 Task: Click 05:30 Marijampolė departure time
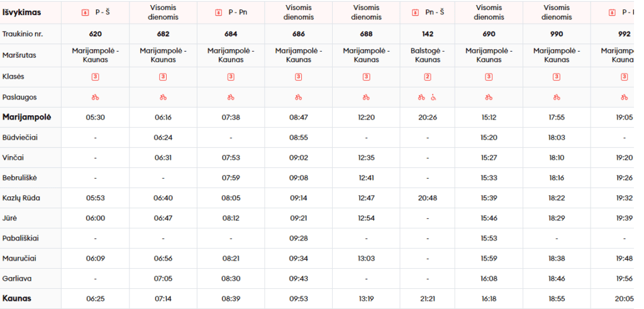tap(96, 117)
